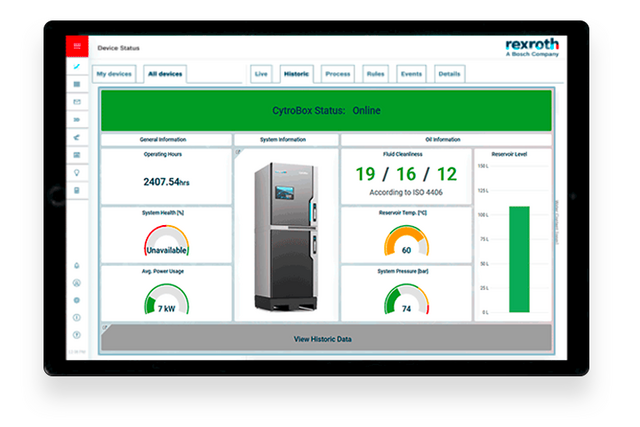This screenshot has height=427, width=640.
Task: Click Operating Hours value 2407.54hrs
Action: tap(166, 182)
